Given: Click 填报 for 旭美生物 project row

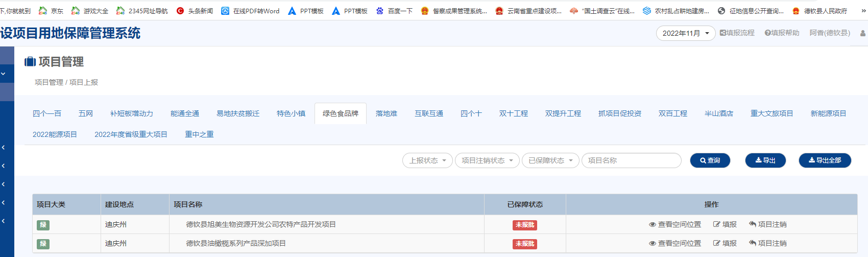Looking at the screenshot, I should [x=725, y=224].
